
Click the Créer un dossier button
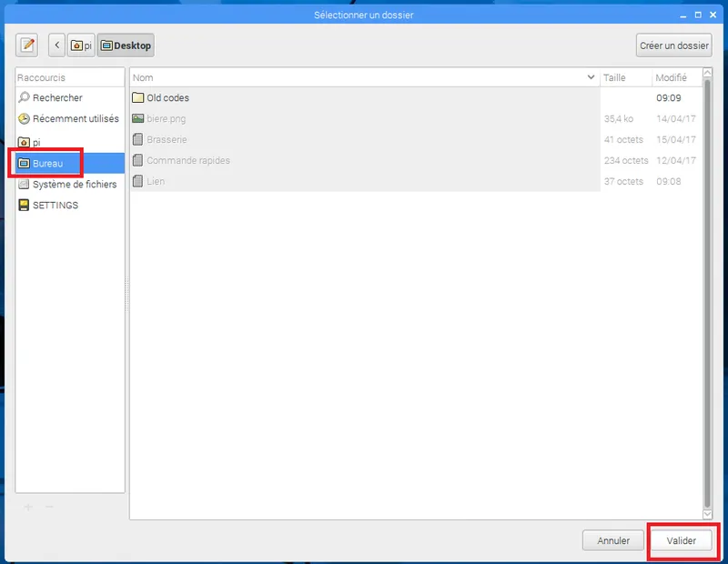673,45
